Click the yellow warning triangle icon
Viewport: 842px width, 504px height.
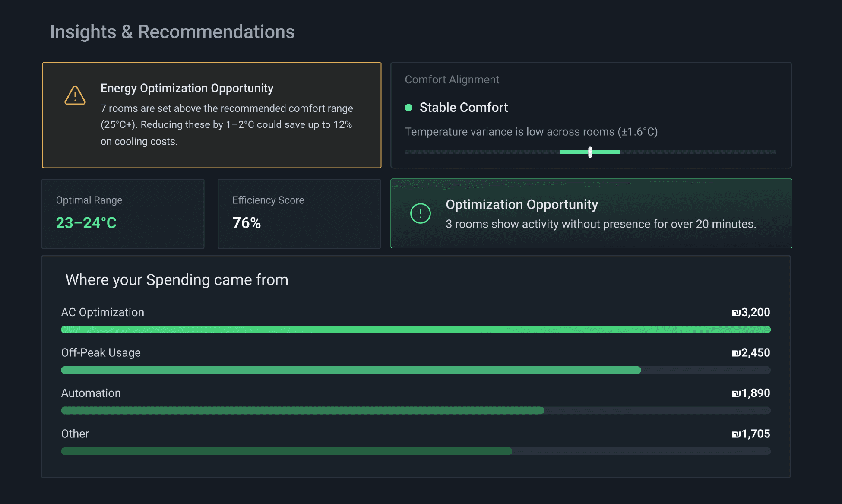[x=75, y=95]
